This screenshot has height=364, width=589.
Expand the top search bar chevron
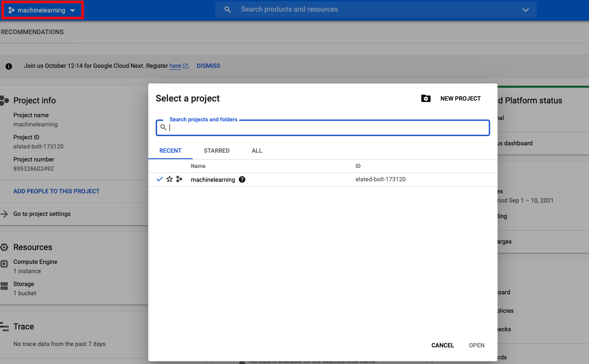point(526,10)
